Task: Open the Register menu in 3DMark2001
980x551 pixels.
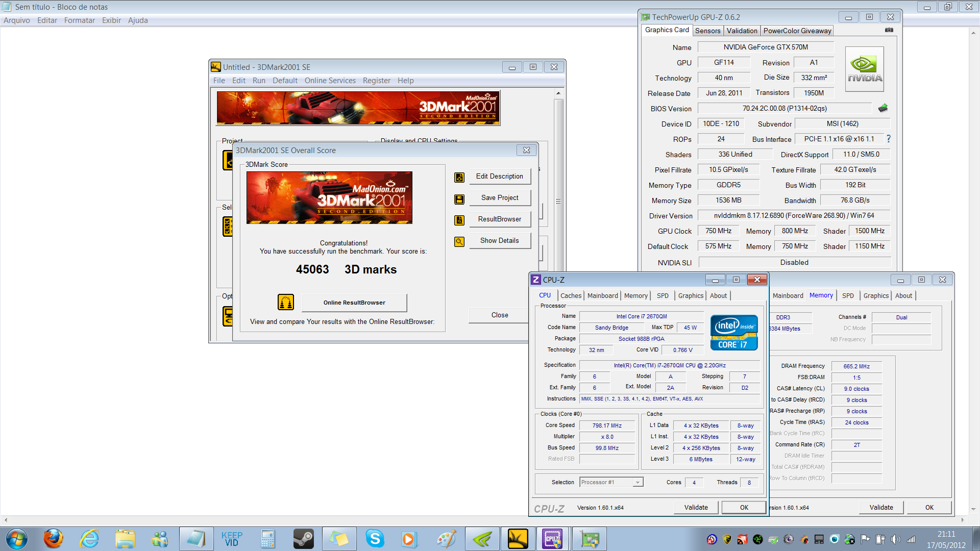Action: tap(376, 81)
